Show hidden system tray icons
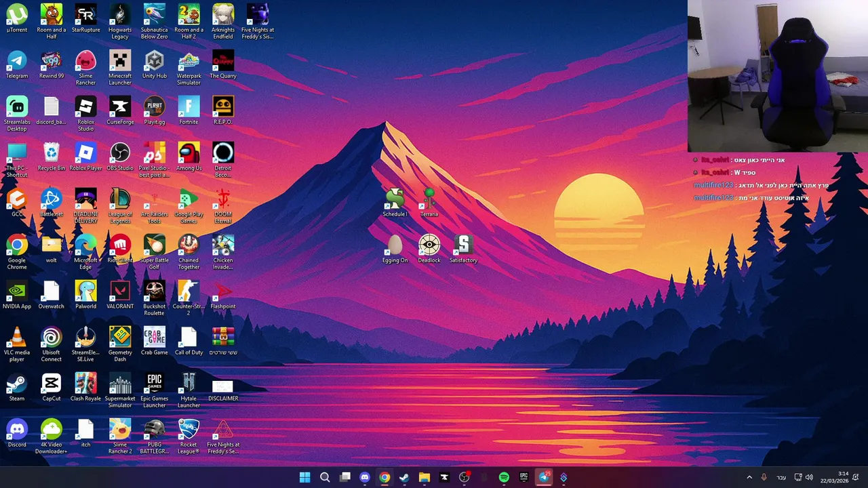Screen dimensions: 868x488 (749, 477)
